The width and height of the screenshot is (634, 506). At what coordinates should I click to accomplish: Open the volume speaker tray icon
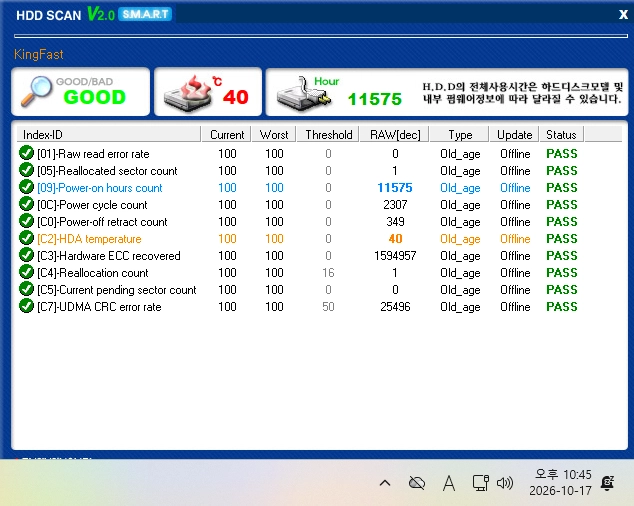(x=505, y=483)
